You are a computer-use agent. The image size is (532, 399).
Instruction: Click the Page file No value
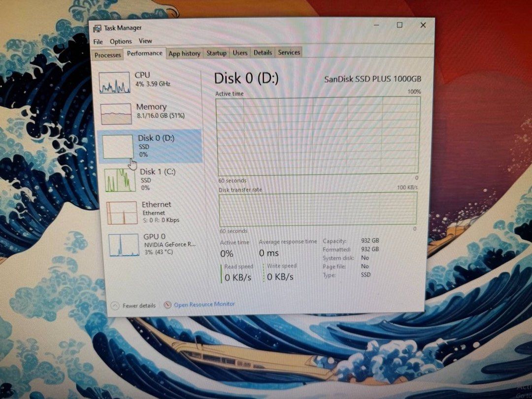(365, 266)
